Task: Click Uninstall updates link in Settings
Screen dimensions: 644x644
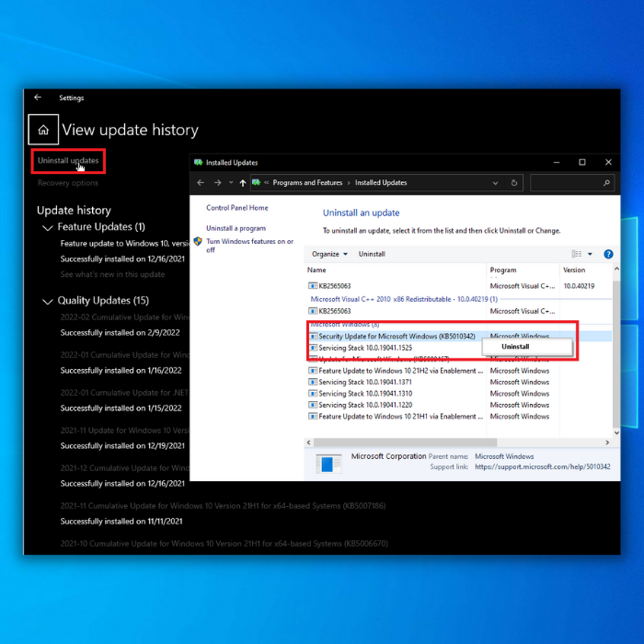Action: pos(68,161)
